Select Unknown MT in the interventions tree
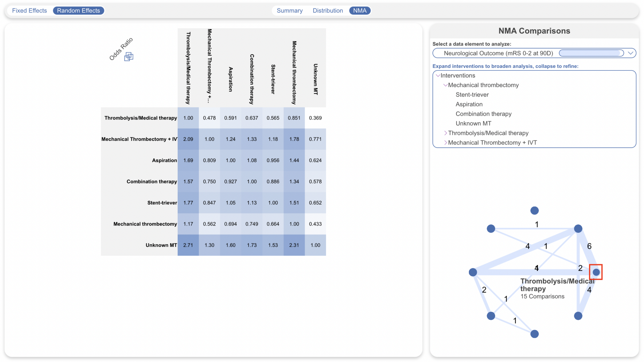Image resolution: width=644 pixels, height=362 pixels. pyautogui.click(x=473, y=123)
